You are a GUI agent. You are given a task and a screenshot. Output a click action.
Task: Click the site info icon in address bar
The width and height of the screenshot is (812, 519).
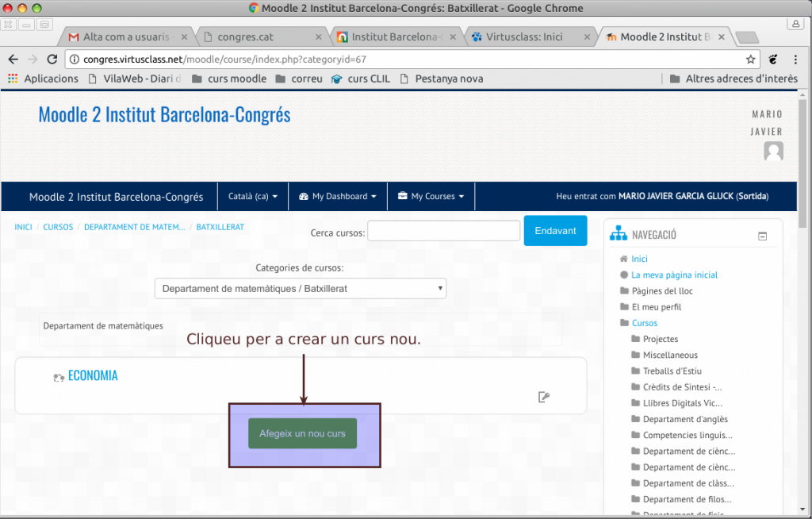[x=75, y=60]
